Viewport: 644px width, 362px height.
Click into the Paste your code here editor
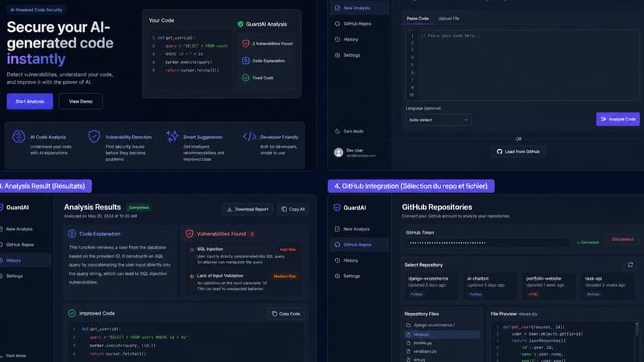[522, 65]
